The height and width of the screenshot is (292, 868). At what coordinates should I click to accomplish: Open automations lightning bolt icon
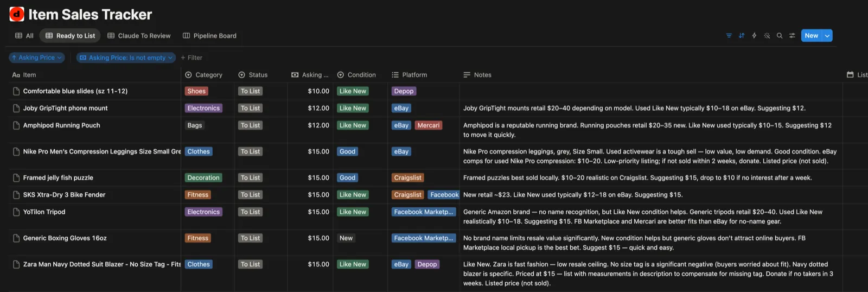(754, 36)
